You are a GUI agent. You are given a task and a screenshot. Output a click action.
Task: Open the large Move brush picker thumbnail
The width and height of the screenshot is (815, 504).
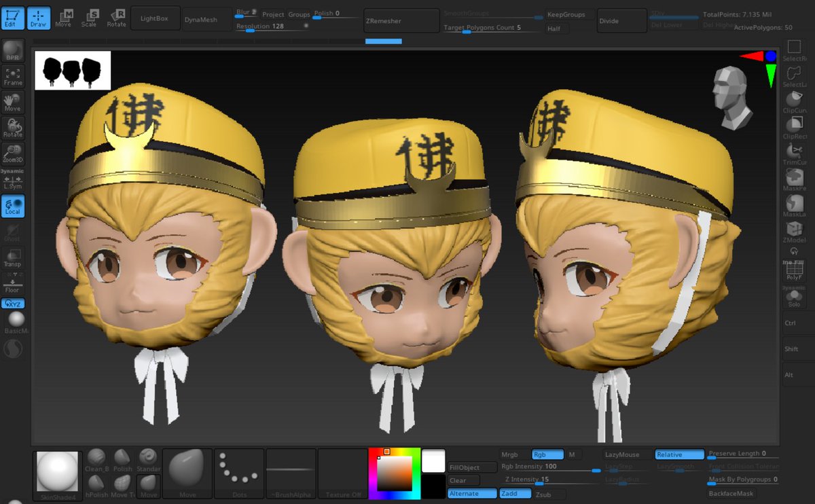[x=187, y=473]
